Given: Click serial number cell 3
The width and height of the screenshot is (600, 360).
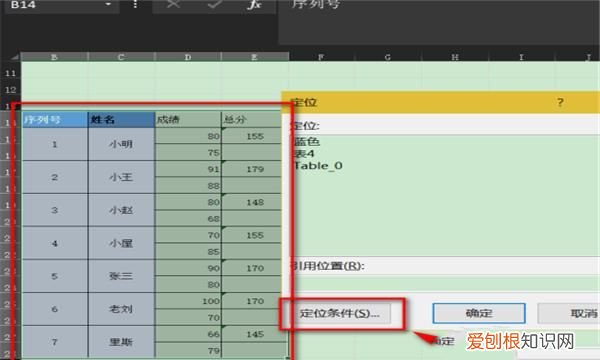Looking at the screenshot, I should (55, 210).
